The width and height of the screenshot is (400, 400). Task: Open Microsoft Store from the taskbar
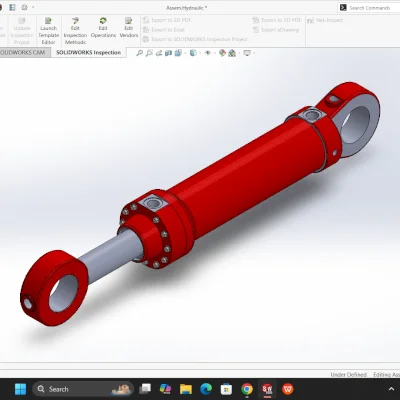[226, 389]
